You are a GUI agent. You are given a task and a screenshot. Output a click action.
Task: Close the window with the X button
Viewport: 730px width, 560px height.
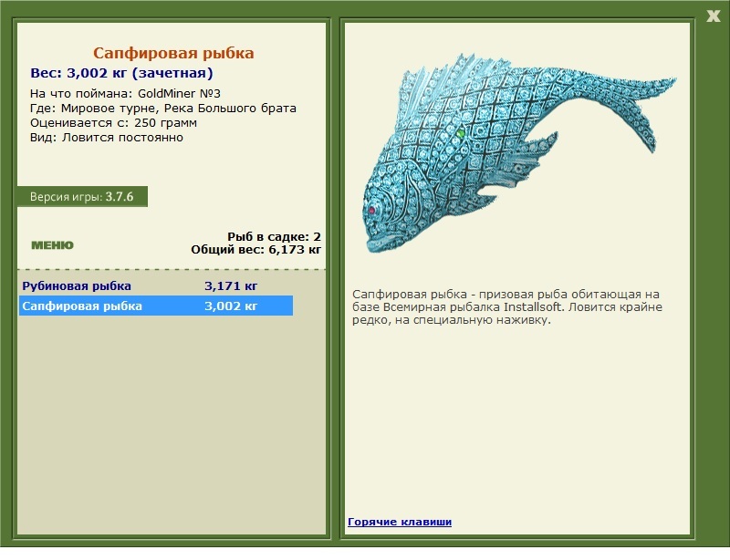[x=714, y=16]
